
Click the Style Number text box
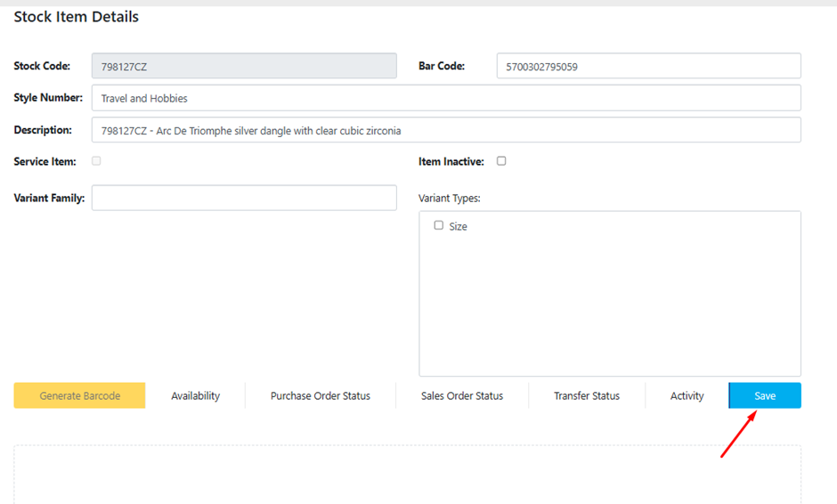point(445,98)
